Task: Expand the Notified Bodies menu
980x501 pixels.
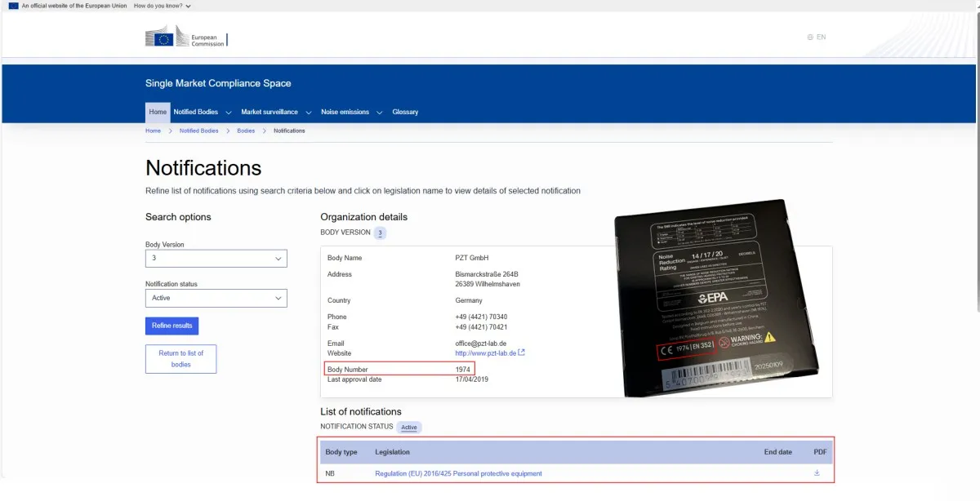Action: [202, 112]
